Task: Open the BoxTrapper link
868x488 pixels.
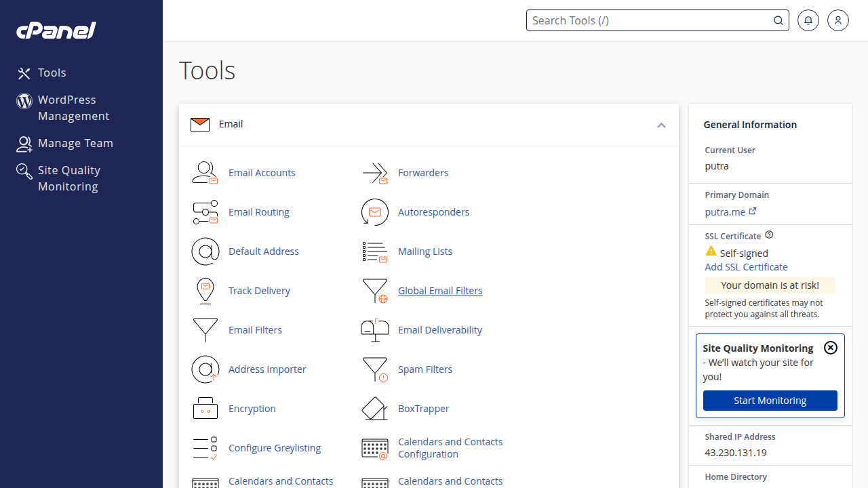Action: click(424, 409)
